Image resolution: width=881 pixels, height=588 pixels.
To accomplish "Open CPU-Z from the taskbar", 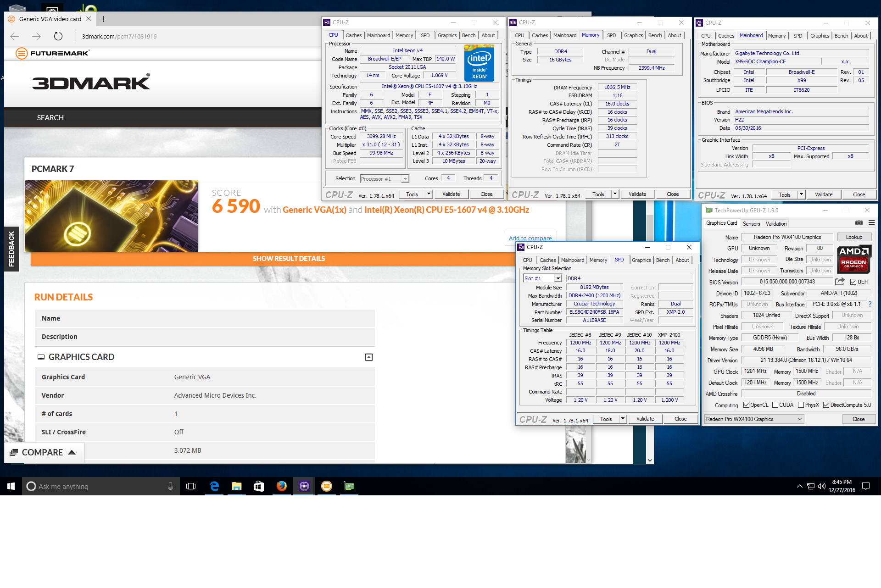I will pyautogui.click(x=304, y=486).
